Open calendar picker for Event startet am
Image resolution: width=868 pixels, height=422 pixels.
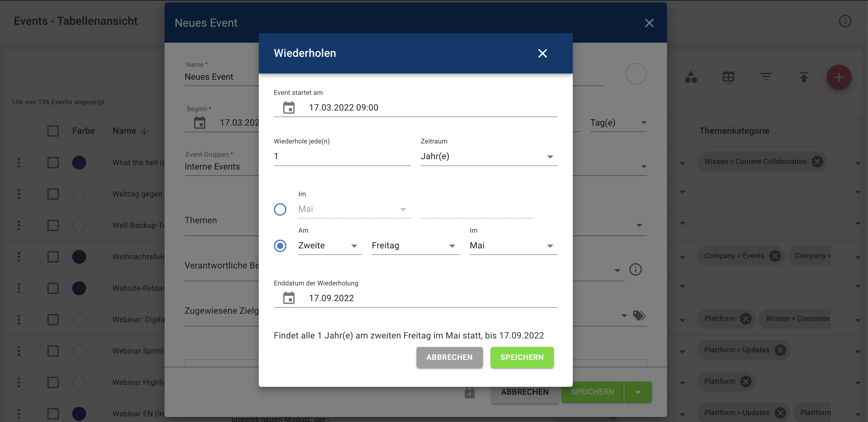pyautogui.click(x=289, y=107)
